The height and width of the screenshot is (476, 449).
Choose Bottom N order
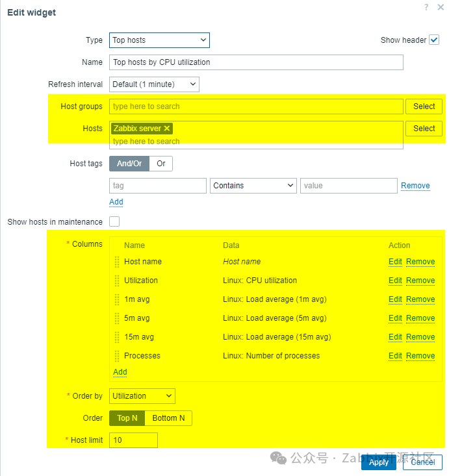tap(168, 418)
